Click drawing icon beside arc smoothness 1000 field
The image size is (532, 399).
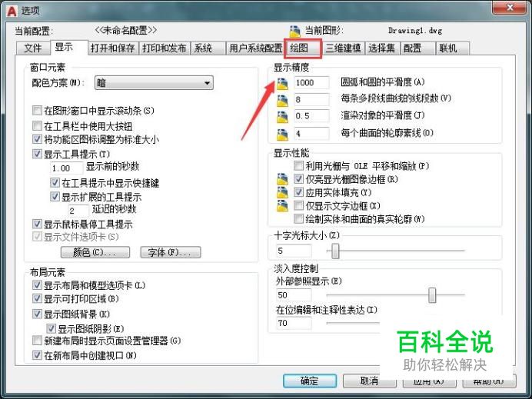tap(282, 84)
